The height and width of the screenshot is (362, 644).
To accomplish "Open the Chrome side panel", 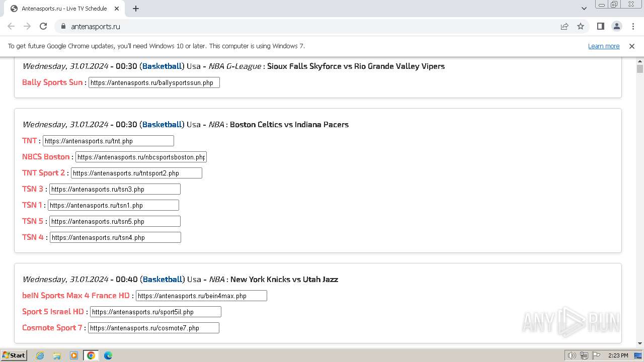I will coord(600,26).
